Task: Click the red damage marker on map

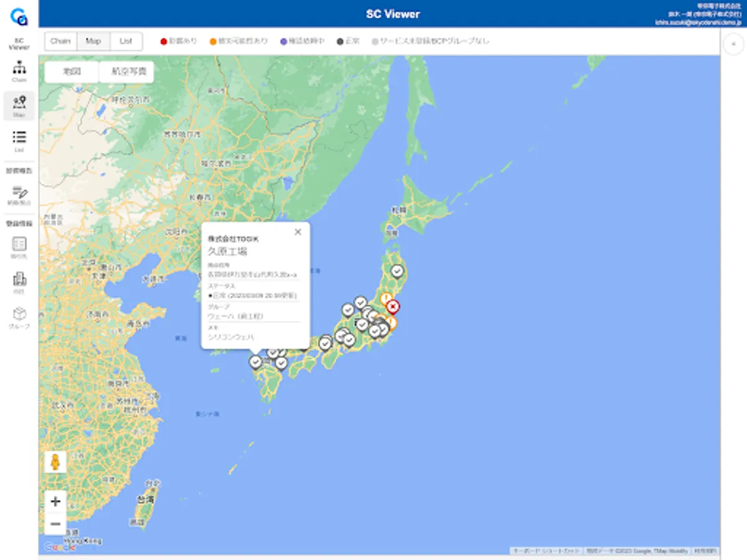Action: point(392,307)
